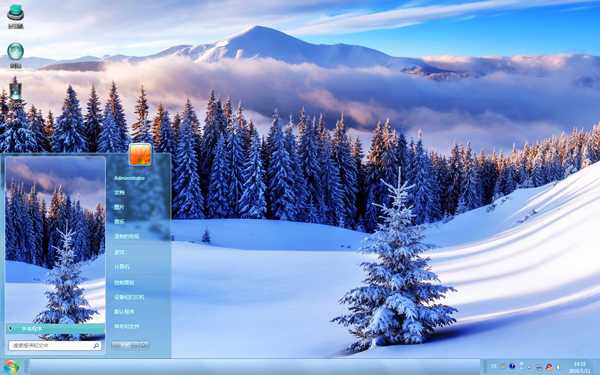The width and height of the screenshot is (600, 375).
Task: Click the QQ penguin tray icon
Action: click(x=549, y=367)
